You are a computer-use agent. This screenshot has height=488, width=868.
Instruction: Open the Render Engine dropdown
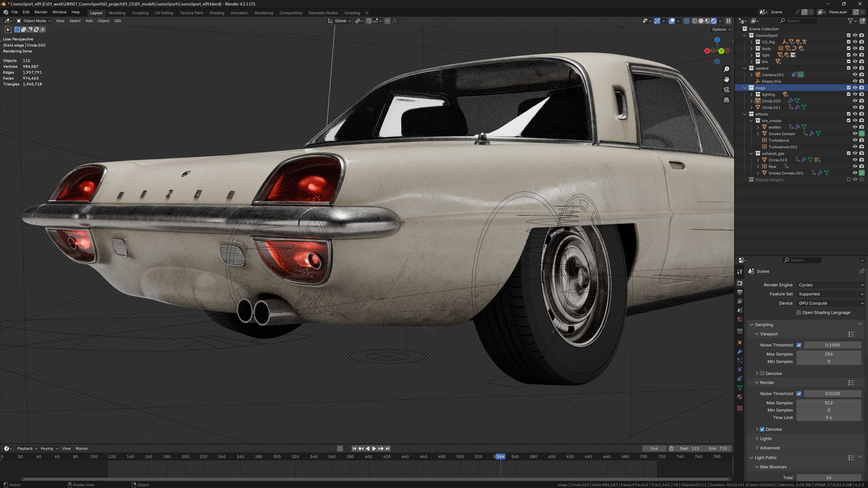(x=831, y=285)
